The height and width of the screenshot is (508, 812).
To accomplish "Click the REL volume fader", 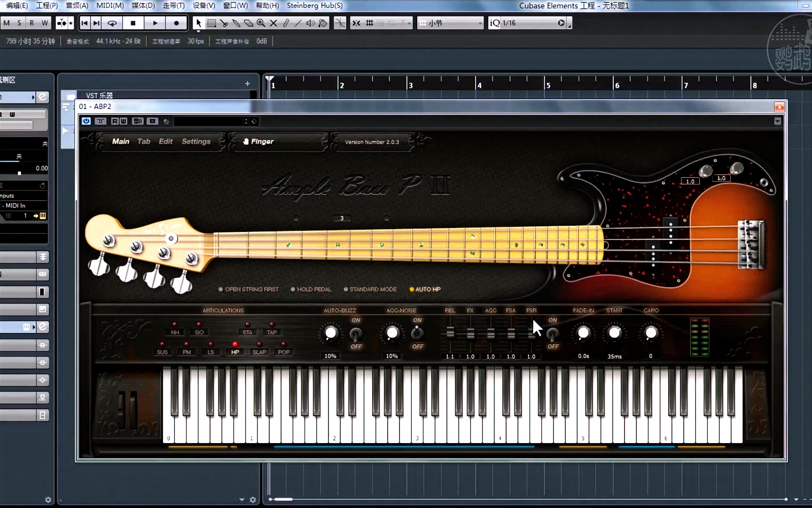I will coord(450,333).
